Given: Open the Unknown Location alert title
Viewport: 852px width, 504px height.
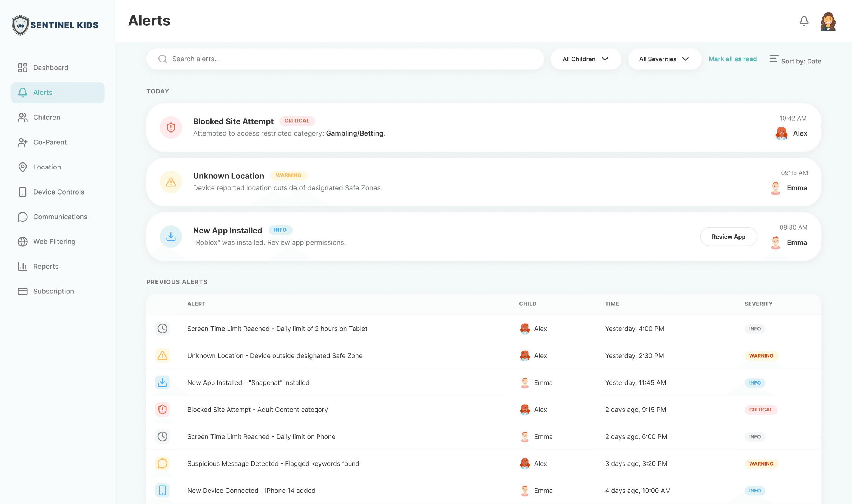Looking at the screenshot, I should click(x=229, y=176).
